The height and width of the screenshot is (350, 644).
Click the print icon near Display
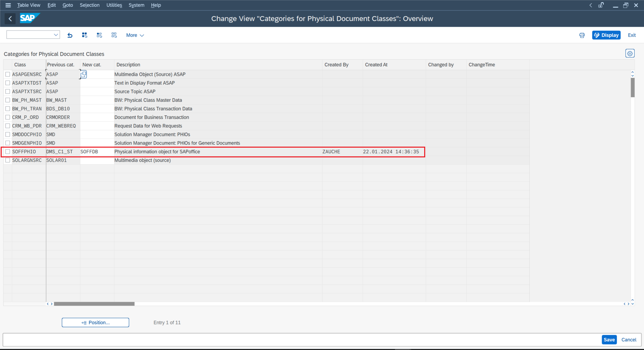click(582, 35)
